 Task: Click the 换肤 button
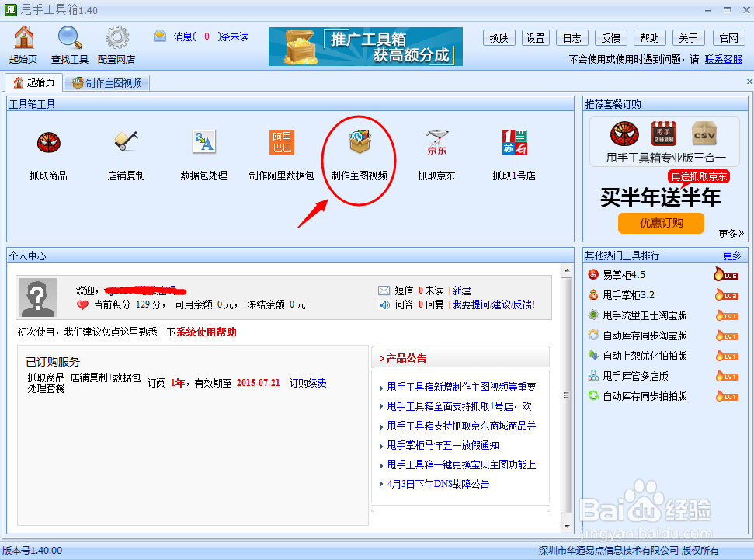coord(499,37)
